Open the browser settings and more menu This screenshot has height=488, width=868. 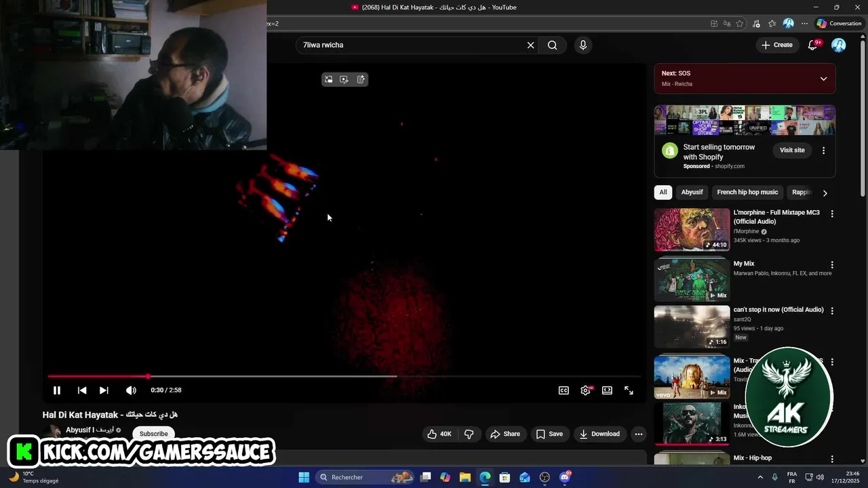point(804,24)
